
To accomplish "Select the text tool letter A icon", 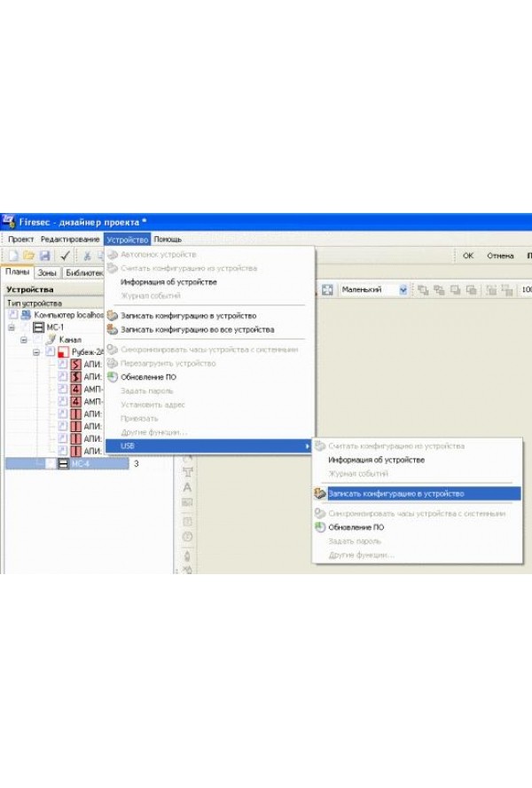I will (187, 487).
